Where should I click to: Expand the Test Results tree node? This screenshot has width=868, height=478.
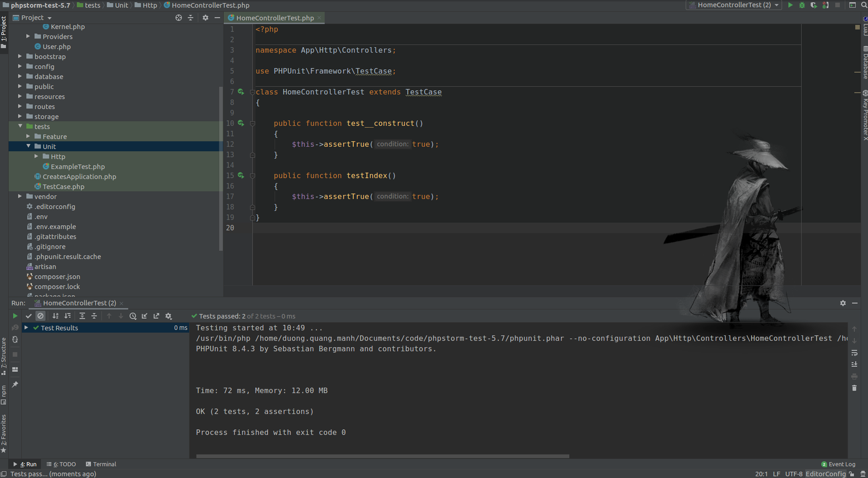[26, 328]
